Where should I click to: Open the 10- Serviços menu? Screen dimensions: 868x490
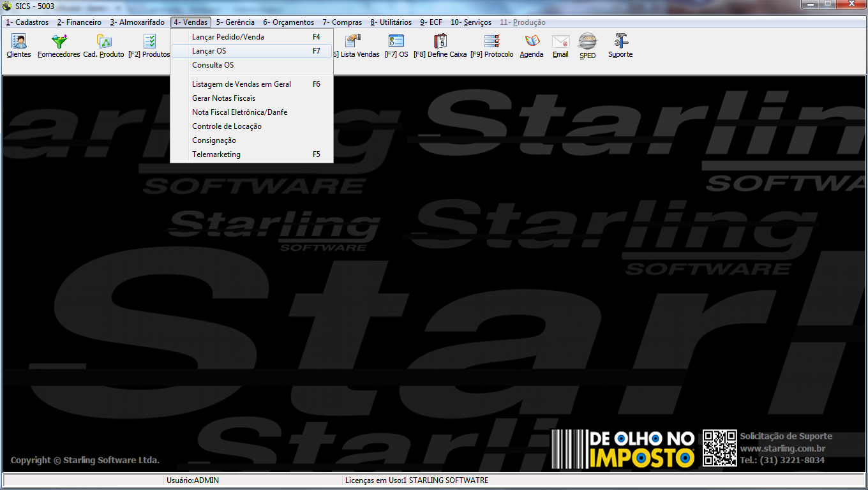(x=471, y=22)
